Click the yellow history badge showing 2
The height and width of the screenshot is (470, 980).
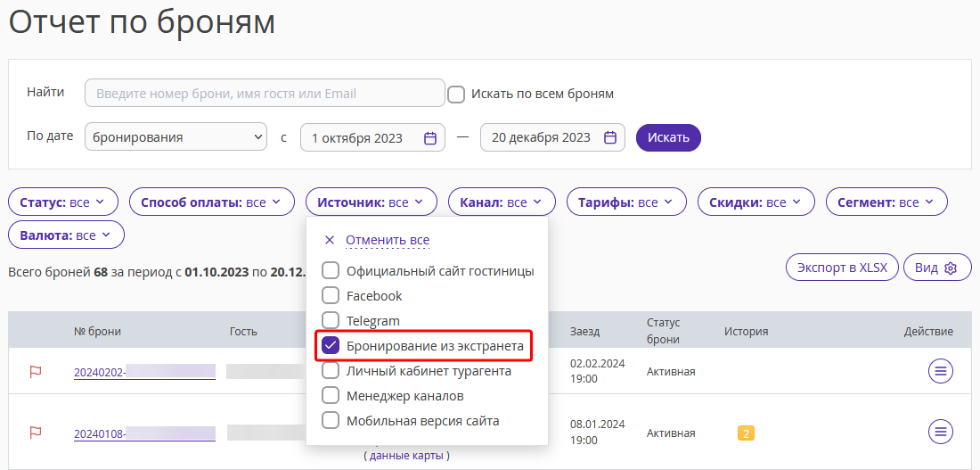746,433
